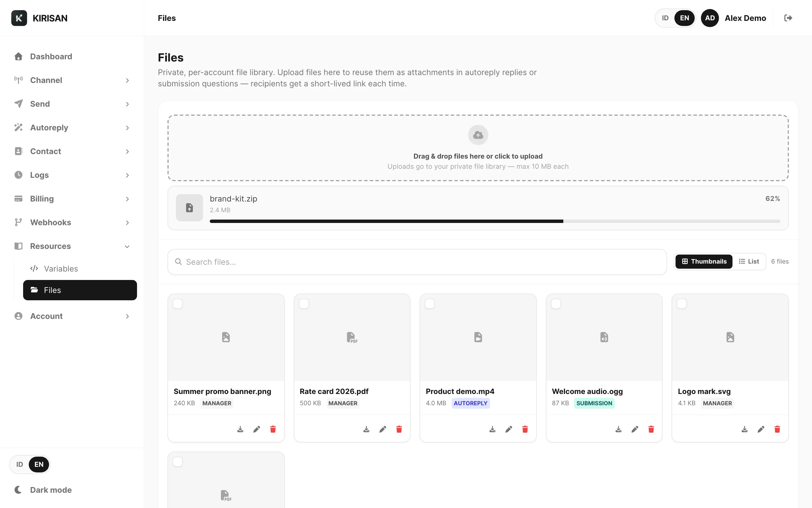
Task: Click the Kirisan logo icon
Action: (19, 18)
